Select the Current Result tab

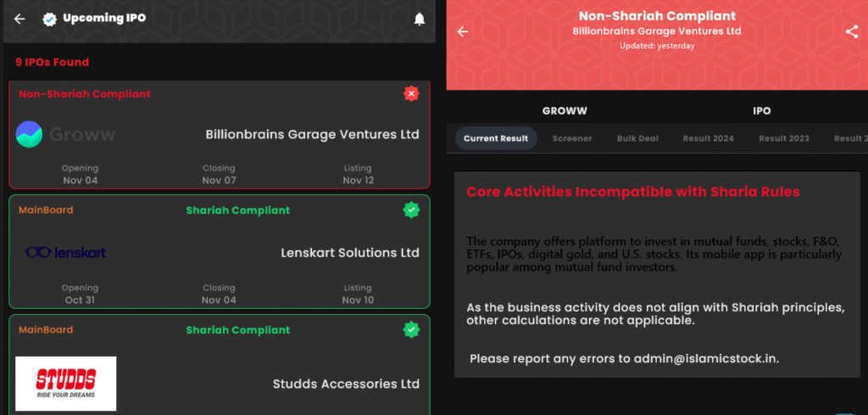pyautogui.click(x=495, y=138)
